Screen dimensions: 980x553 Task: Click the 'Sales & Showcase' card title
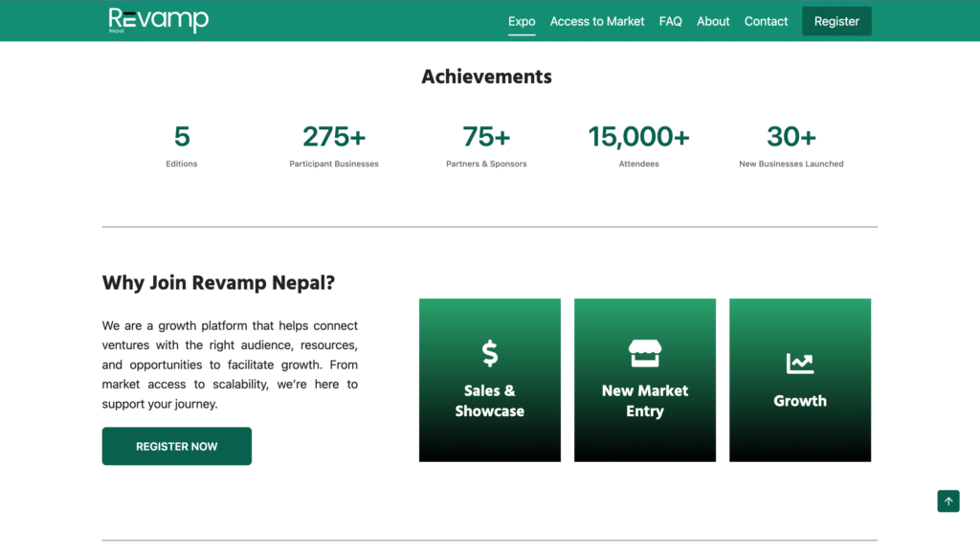pos(490,401)
